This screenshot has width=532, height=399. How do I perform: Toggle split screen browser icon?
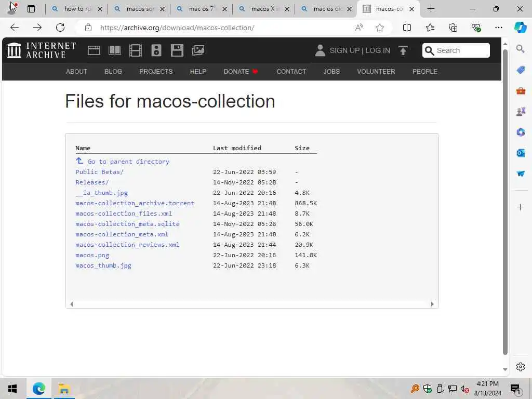407,28
